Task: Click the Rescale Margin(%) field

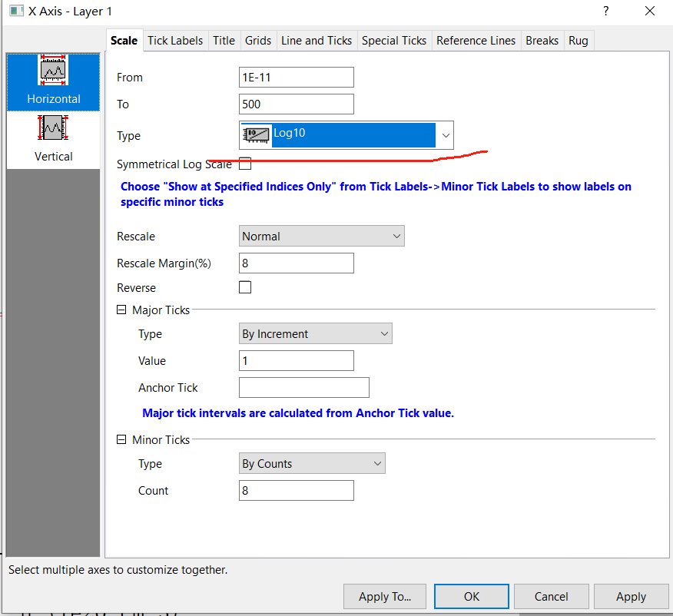Action: (x=296, y=263)
